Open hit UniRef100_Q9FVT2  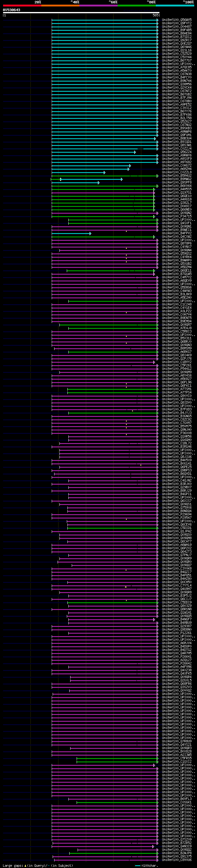177,23
